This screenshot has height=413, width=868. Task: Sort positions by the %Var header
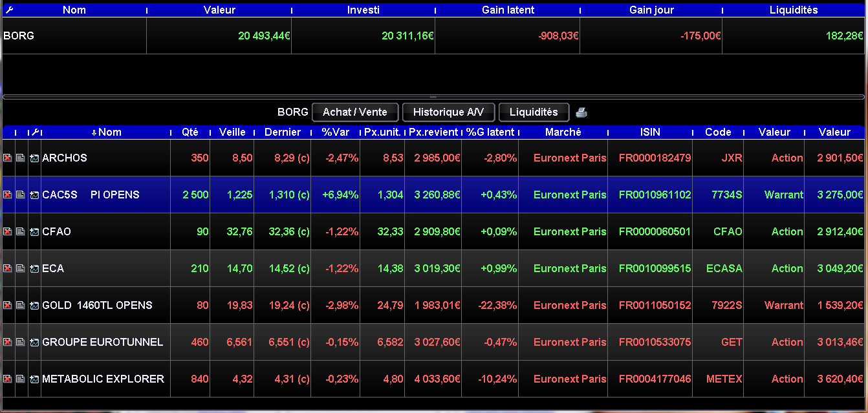pos(336,132)
